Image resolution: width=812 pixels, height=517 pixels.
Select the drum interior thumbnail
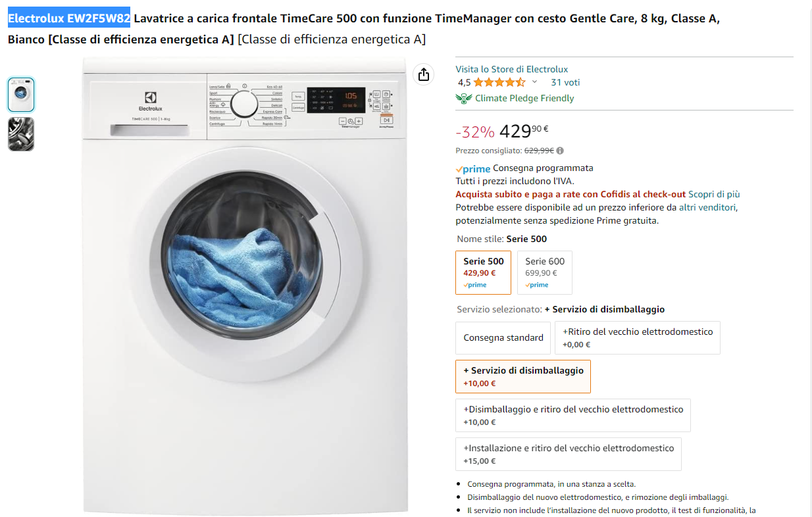coord(21,134)
